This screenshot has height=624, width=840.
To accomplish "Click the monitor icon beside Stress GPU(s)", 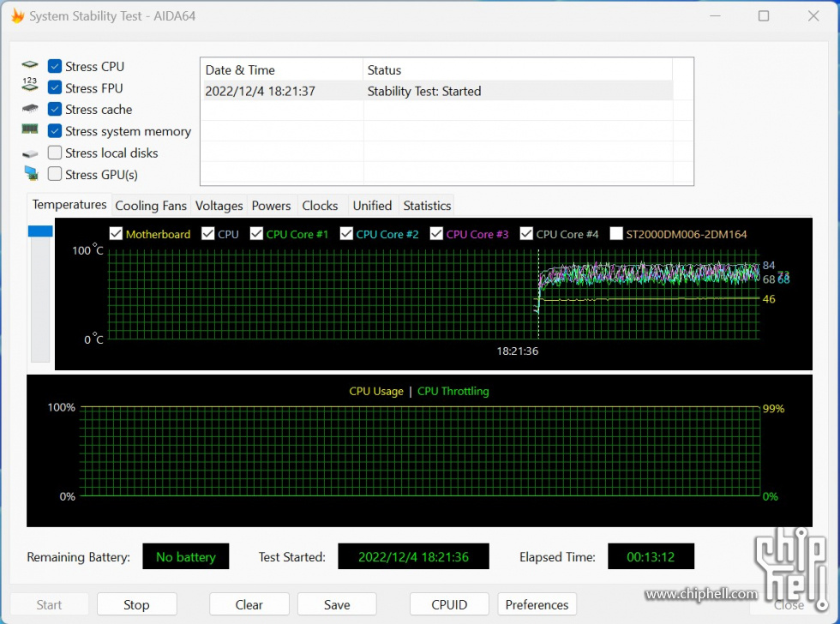I will coord(31,173).
